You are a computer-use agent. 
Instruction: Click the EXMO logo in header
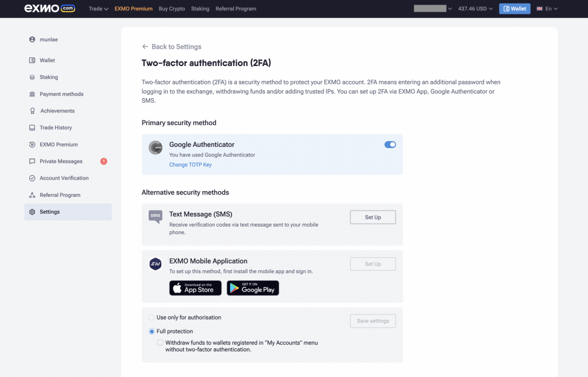[x=49, y=8]
